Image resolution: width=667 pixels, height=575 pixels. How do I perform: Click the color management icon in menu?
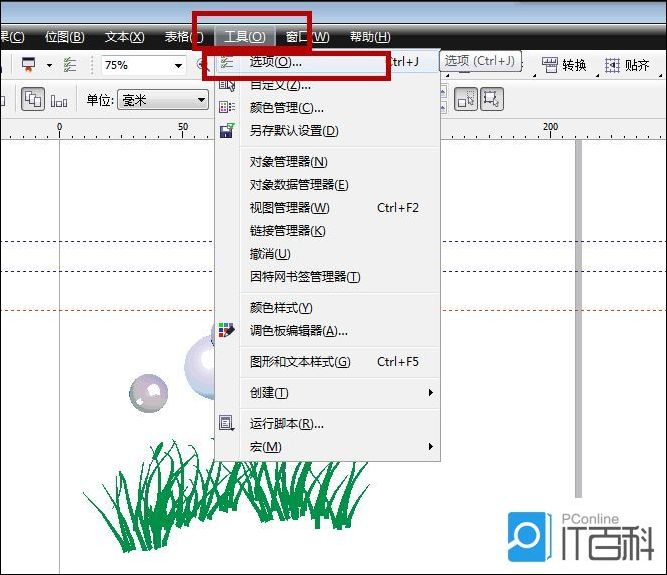(x=227, y=107)
